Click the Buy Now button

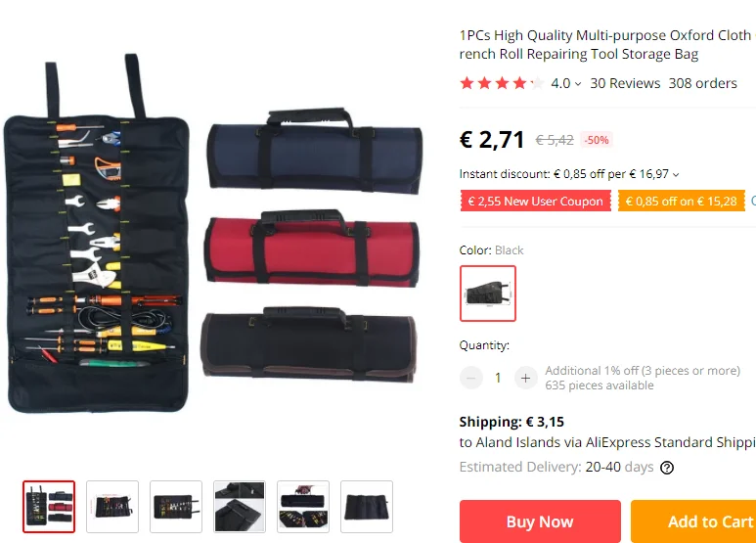540,521
